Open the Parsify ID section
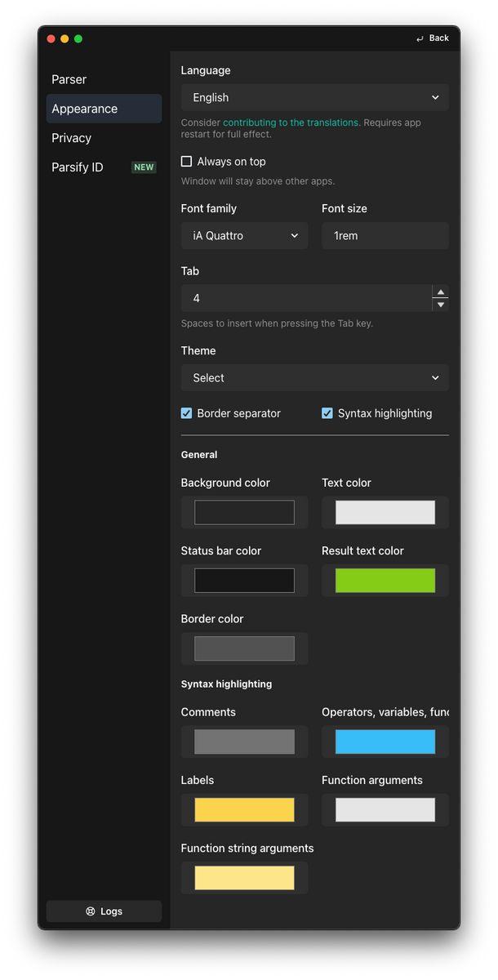498x980 pixels. tap(78, 167)
